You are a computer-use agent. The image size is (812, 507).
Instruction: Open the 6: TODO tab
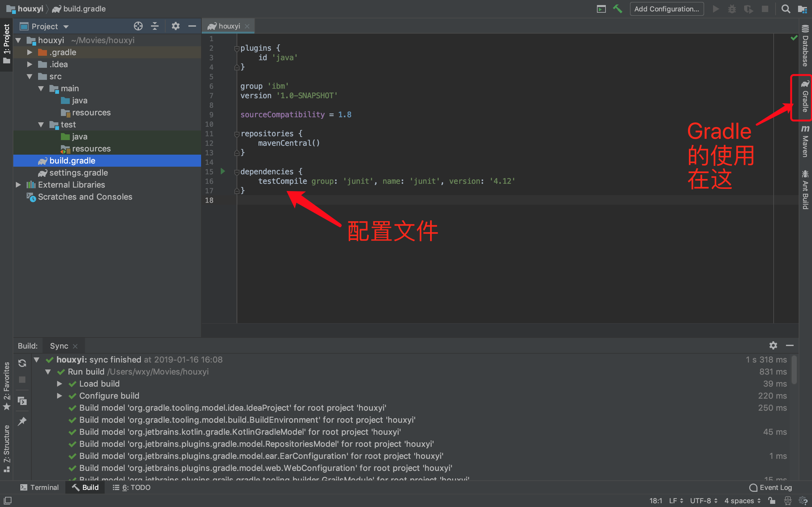click(132, 487)
